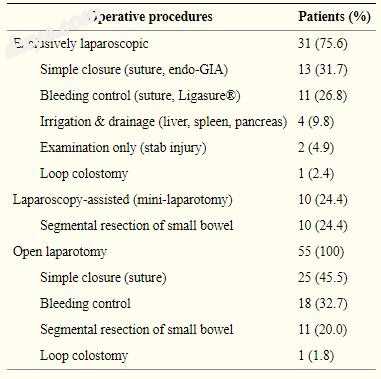Image resolution: width=381 pixels, height=379 pixels.
Task: Click the value '31 (75.6)'
Action: pos(323,44)
